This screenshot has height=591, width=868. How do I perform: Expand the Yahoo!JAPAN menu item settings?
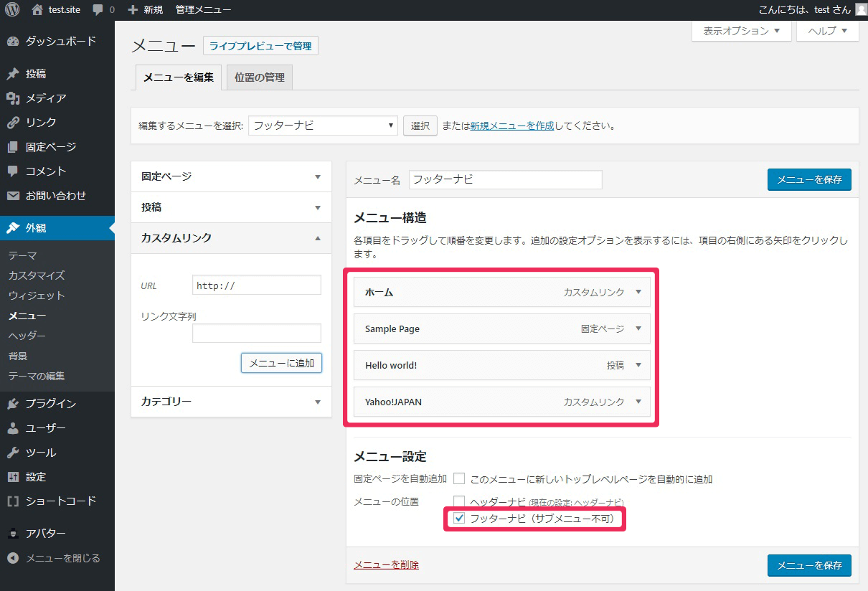pos(638,402)
